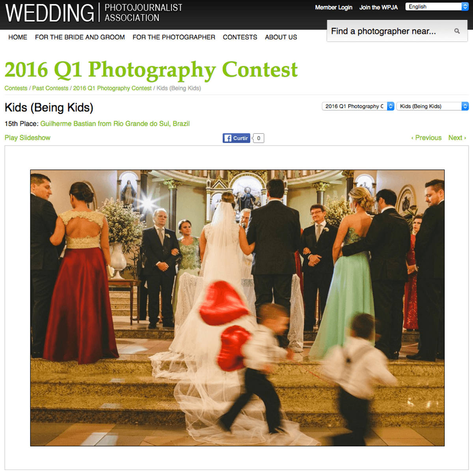Open FOR THE PHOTOGRAPHER menu

(174, 37)
